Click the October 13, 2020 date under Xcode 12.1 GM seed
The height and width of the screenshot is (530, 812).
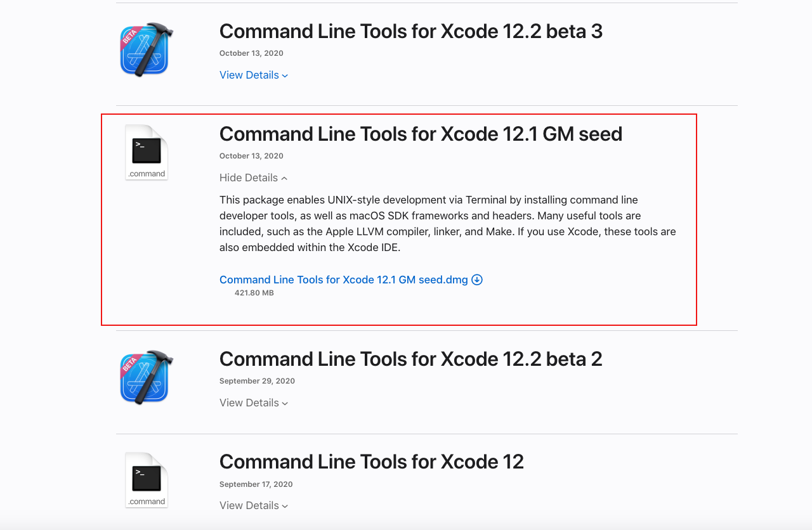(x=251, y=156)
